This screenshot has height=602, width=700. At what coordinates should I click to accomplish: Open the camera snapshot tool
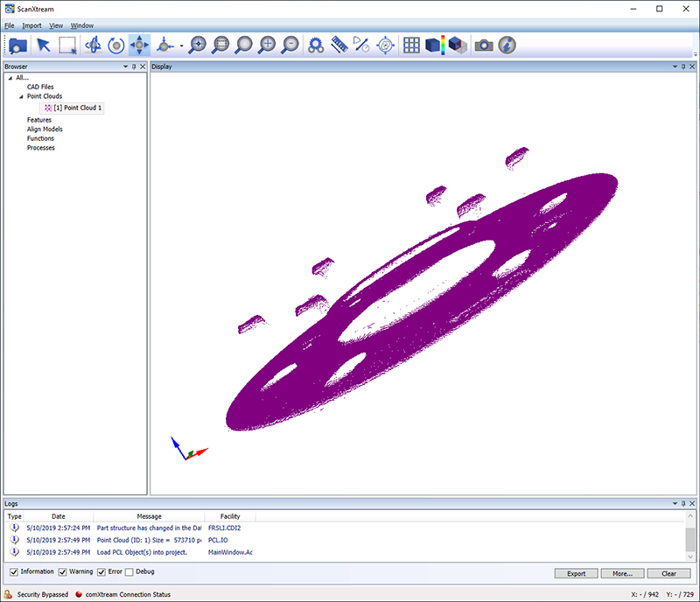point(483,44)
